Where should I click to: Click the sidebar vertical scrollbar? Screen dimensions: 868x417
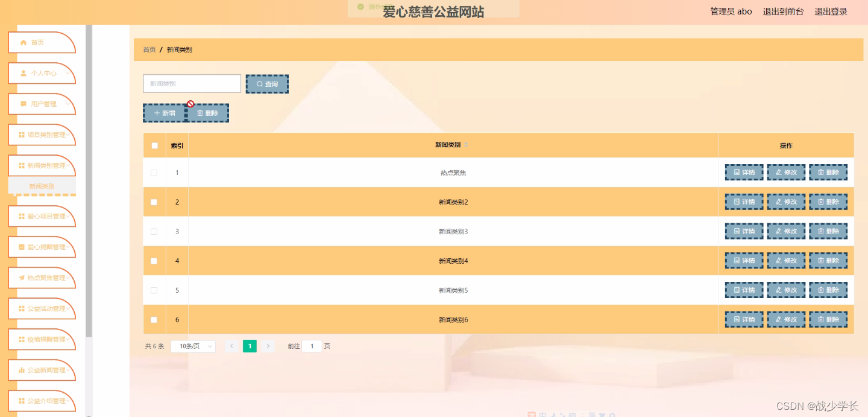click(x=89, y=181)
